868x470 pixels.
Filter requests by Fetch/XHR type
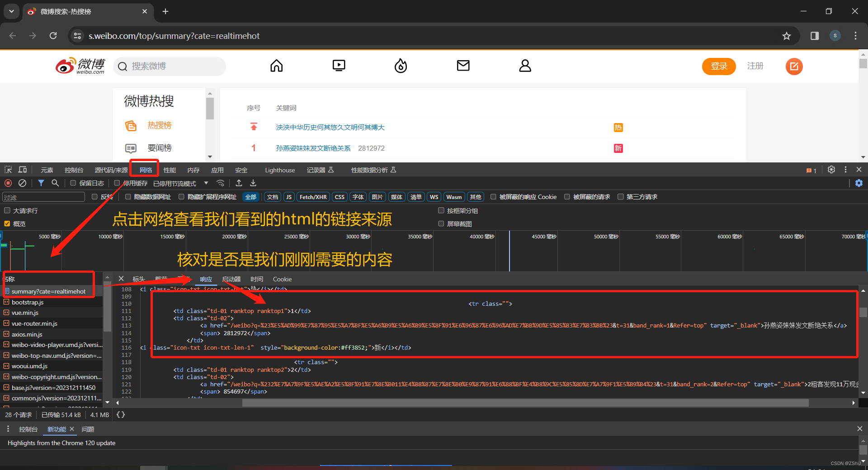pyautogui.click(x=313, y=197)
